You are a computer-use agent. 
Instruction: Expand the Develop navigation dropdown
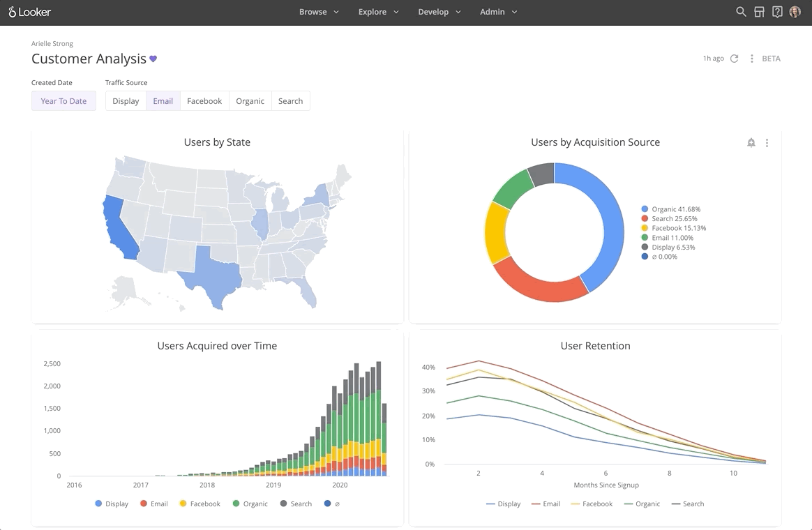439,12
